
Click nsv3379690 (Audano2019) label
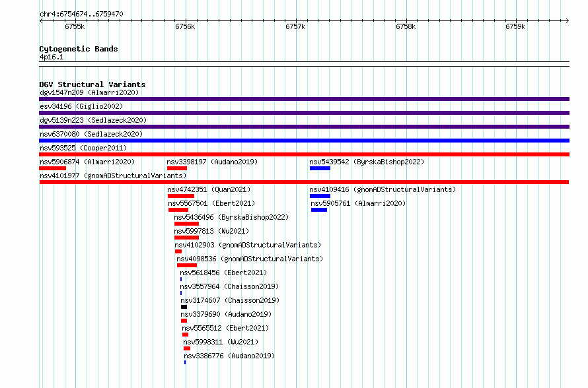(226, 314)
